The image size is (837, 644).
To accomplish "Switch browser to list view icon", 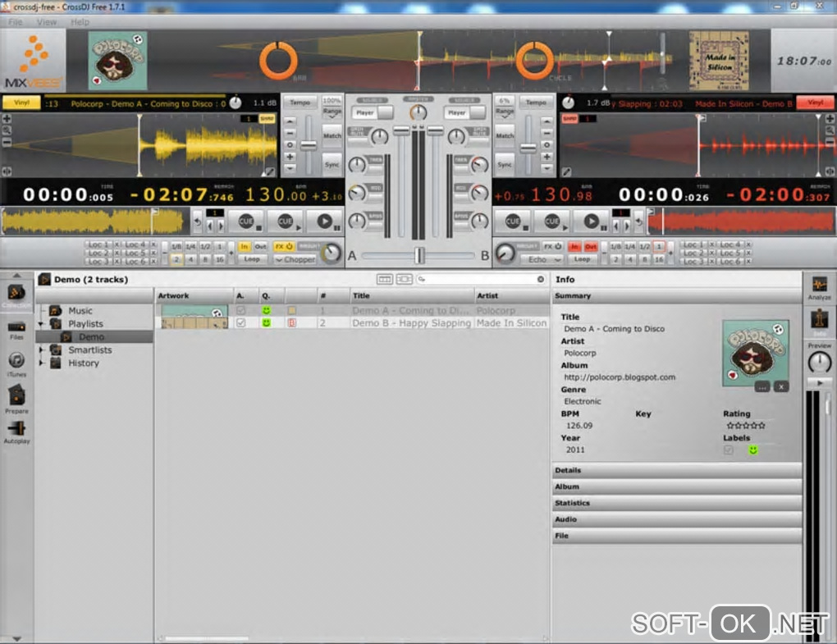I will [384, 279].
